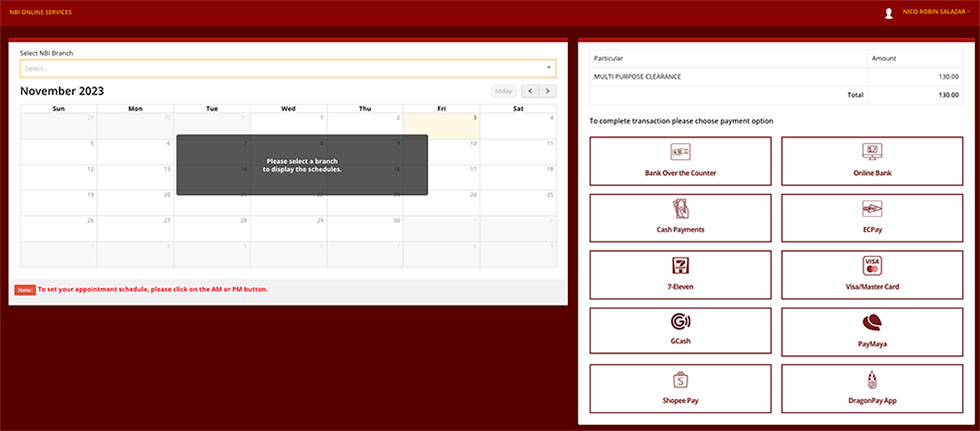Select November 4 calendar cell
Screen dimensions: 980x431
pyautogui.click(x=518, y=126)
